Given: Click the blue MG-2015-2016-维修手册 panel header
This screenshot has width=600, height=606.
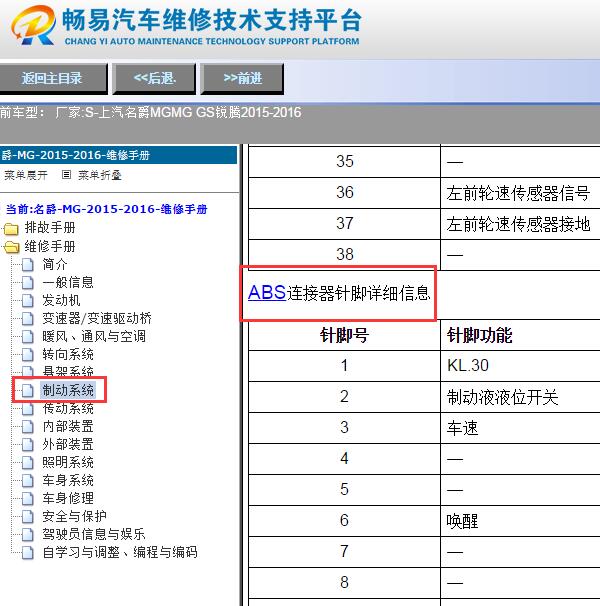Looking at the screenshot, I should (x=118, y=155).
